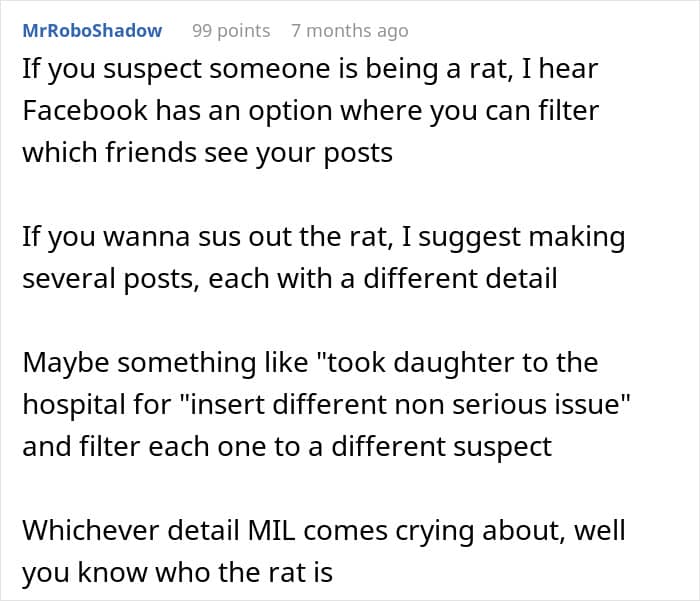Click the 99 points score

click(231, 31)
